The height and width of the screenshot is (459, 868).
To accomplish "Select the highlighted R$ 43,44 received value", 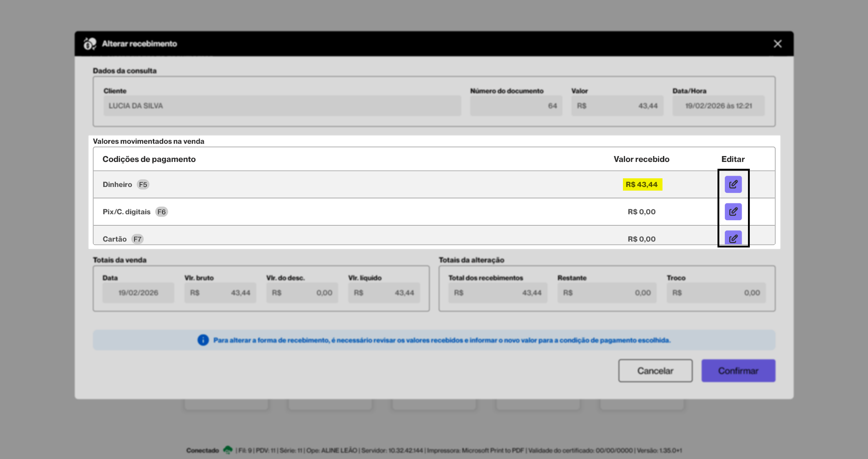I will 642,185.
